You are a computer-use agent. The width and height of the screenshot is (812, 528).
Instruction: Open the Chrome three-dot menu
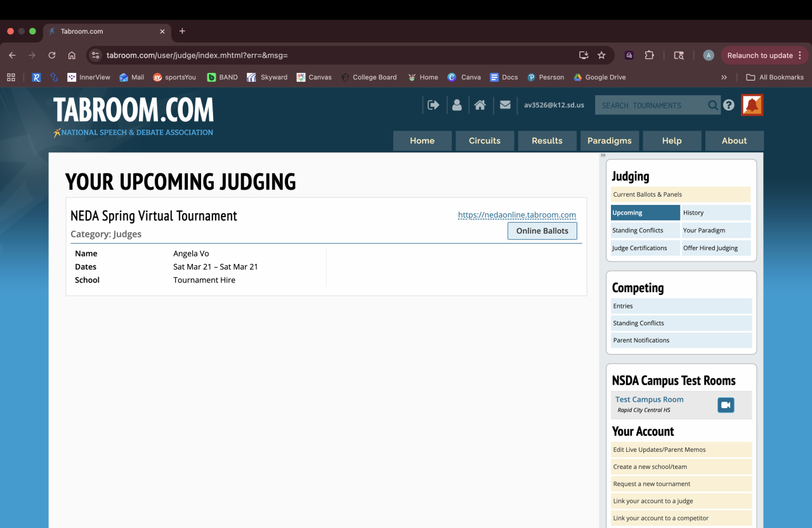[800, 55]
